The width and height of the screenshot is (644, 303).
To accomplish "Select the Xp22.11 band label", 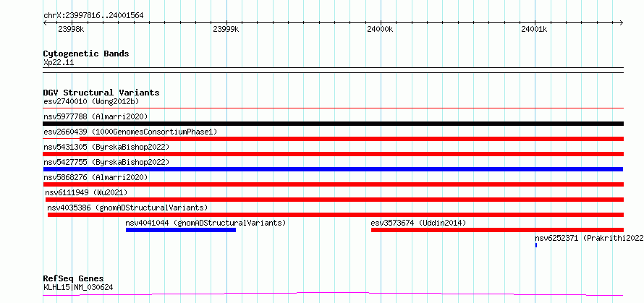I will point(59,63).
